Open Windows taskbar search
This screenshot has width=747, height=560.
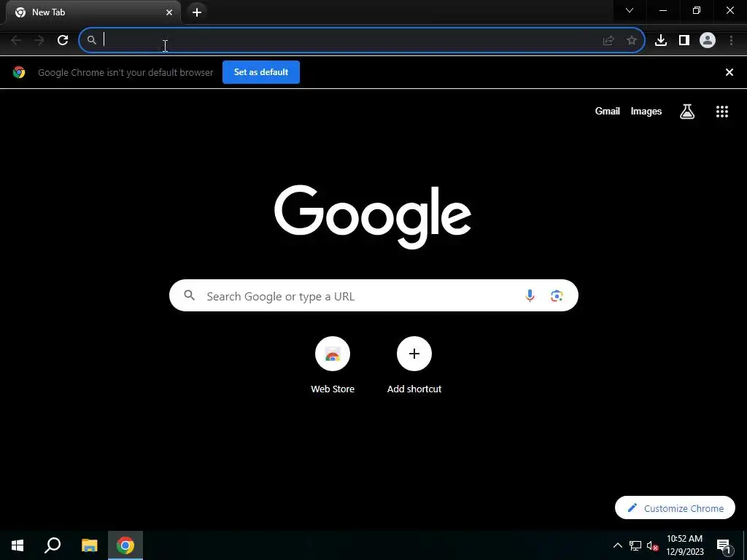[53, 545]
